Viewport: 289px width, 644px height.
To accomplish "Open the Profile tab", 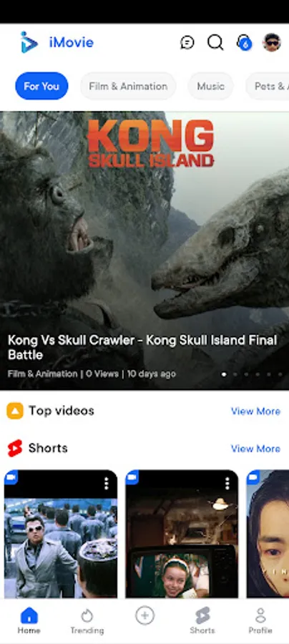I will 260,621.
